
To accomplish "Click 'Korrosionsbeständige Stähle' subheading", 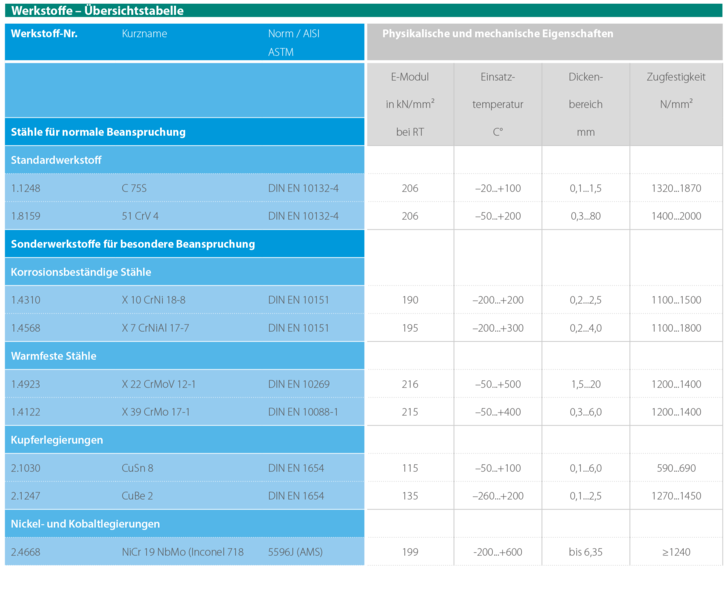I will 81,272.
